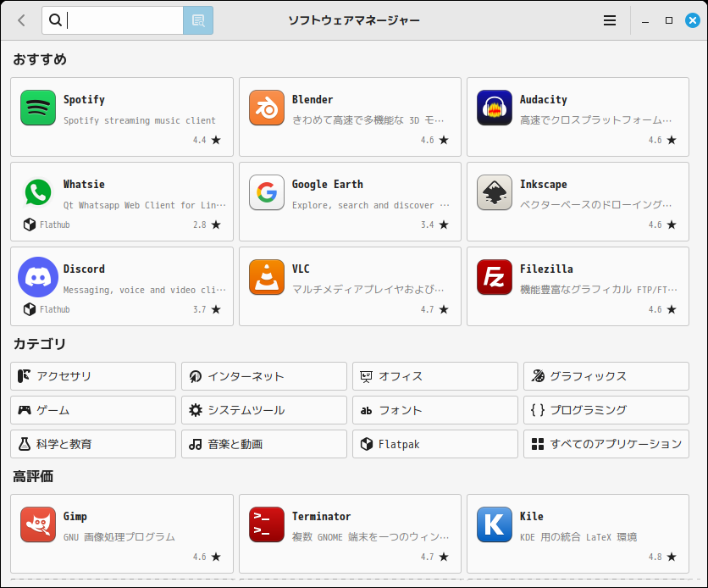Click the Flathub icon on Whatsie card

coord(30,225)
